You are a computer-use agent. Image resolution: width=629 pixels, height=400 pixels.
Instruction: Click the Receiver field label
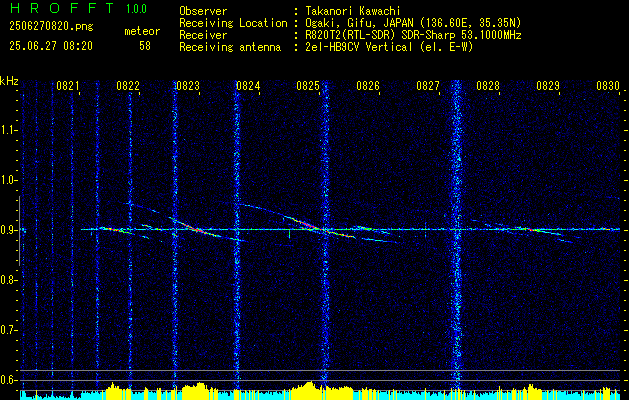[x=203, y=35]
